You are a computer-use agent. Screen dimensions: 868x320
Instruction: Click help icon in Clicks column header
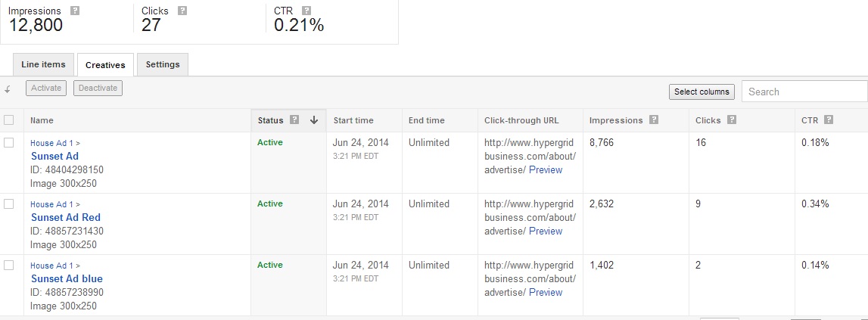click(732, 120)
